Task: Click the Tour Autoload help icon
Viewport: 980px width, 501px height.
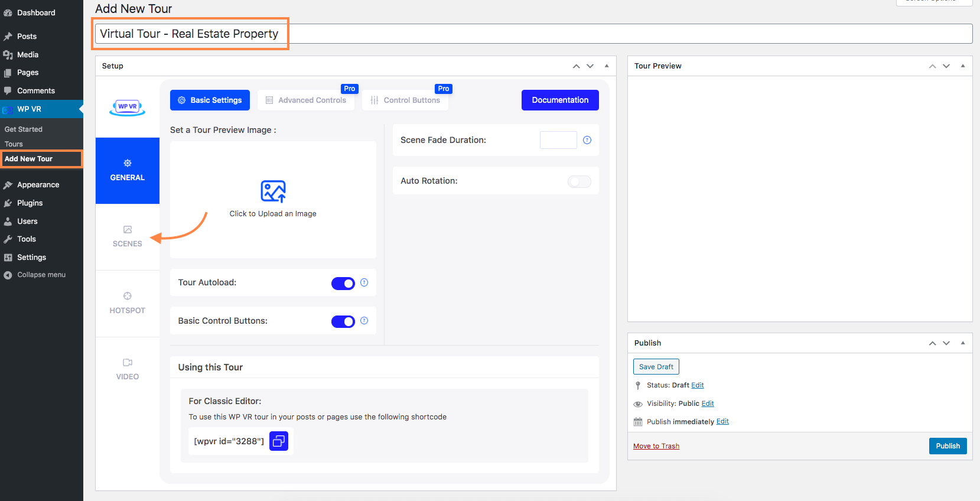Action: pyautogui.click(x=364, y=282)
